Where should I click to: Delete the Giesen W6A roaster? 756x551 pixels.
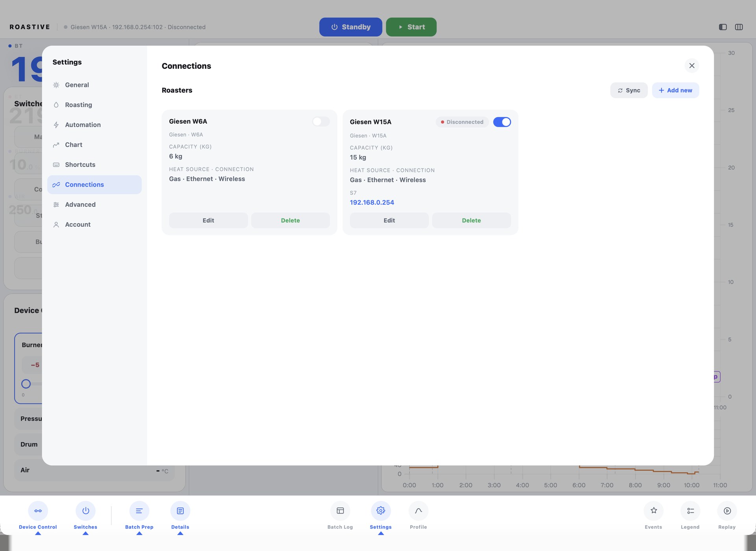click(290, 220)
